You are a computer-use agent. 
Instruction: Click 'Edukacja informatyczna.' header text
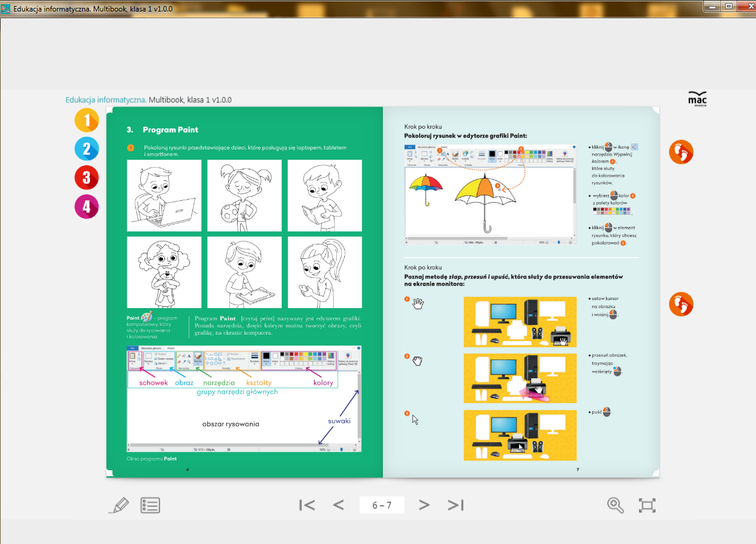point(106,100)
